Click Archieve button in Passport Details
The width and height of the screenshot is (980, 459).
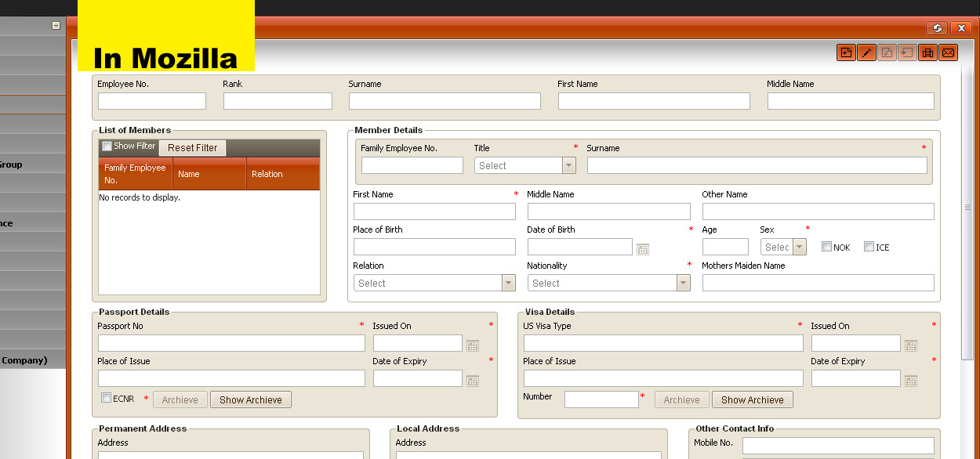[x=180, y=399]
